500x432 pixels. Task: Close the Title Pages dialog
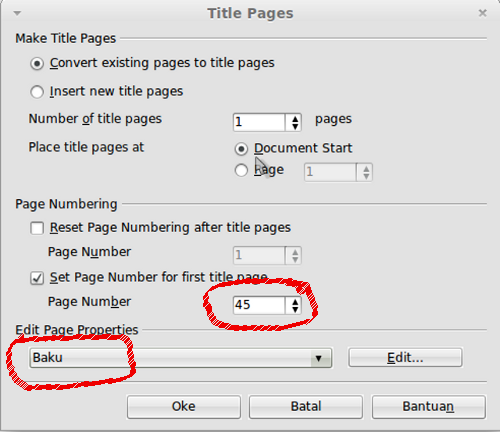(482, 13)
